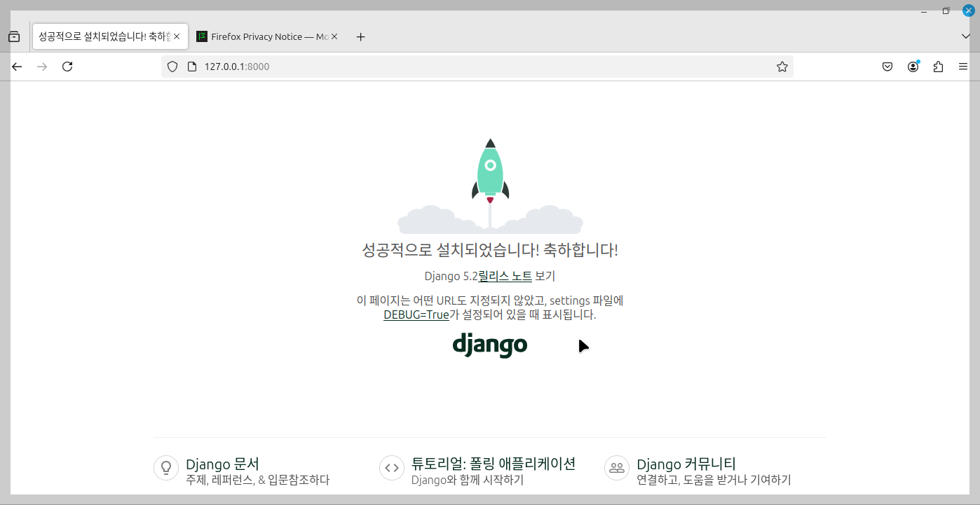Click the code brackets icon by 튜토리얼

(392, 467)
